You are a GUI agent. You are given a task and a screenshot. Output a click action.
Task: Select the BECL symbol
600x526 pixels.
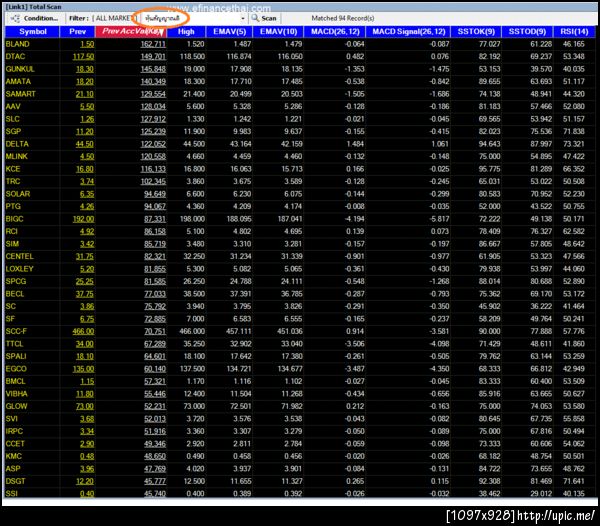click(15, 294)
